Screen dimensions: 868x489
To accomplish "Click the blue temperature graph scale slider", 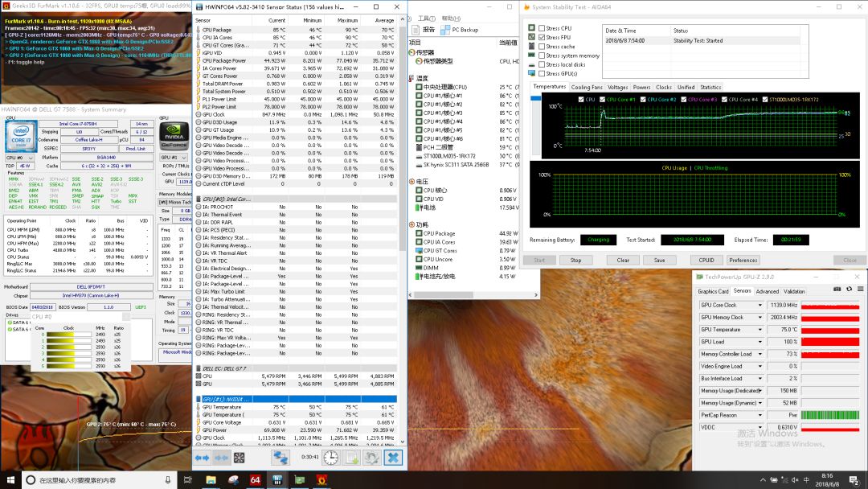I will coord(538,98).
